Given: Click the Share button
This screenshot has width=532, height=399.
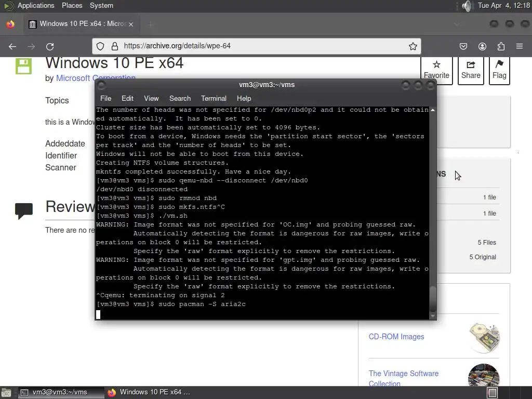Looking at the screenshot, I should tap(471, 70).
